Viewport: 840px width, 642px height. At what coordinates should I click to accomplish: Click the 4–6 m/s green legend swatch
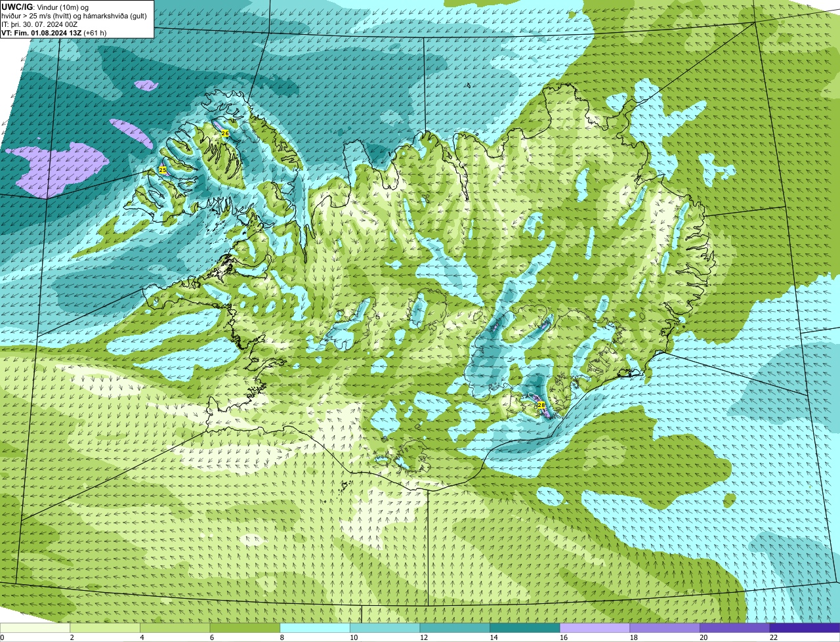(x=175, y=628)
